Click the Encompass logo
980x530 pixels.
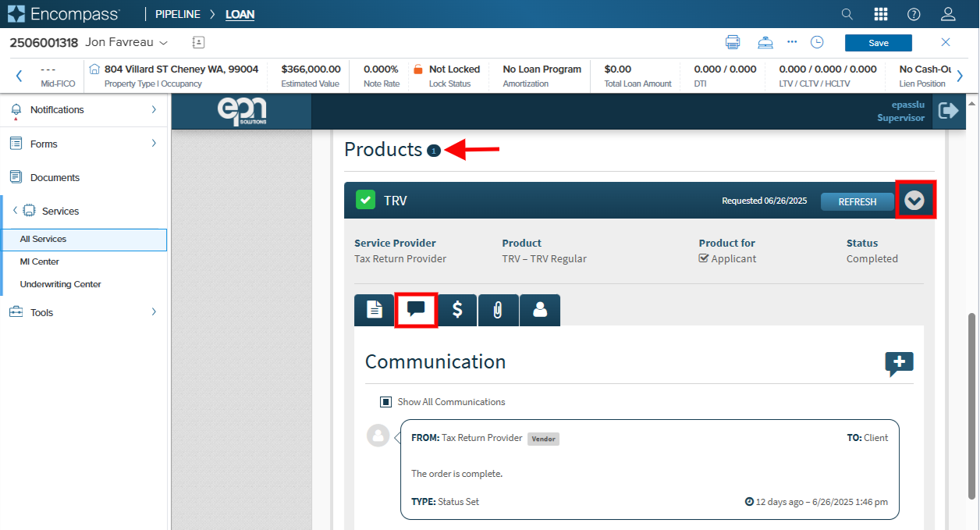64,14
